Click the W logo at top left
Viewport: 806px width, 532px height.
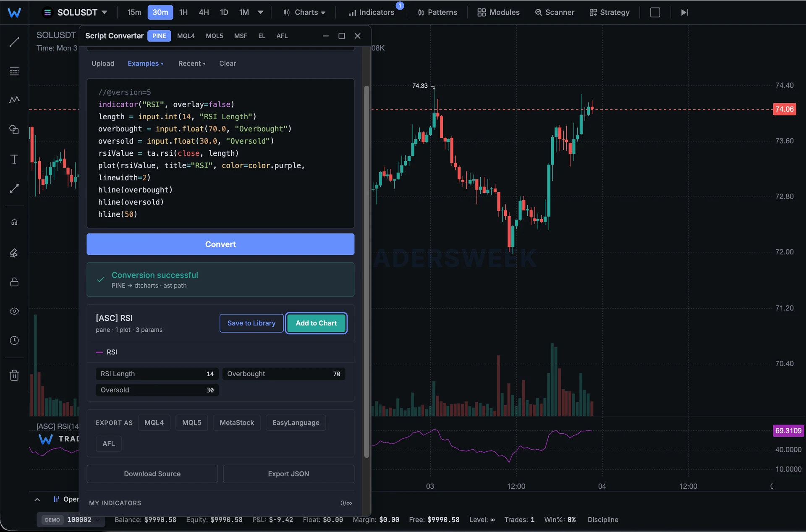pos(14,13)
